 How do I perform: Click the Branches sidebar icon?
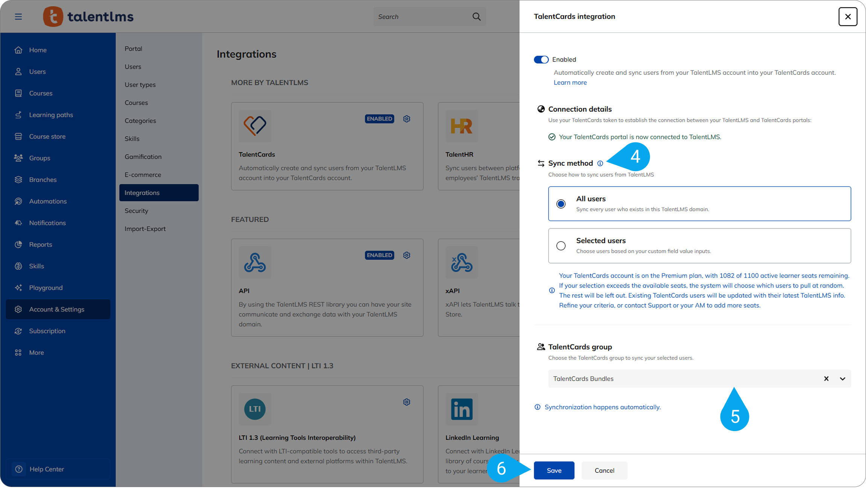18,180
